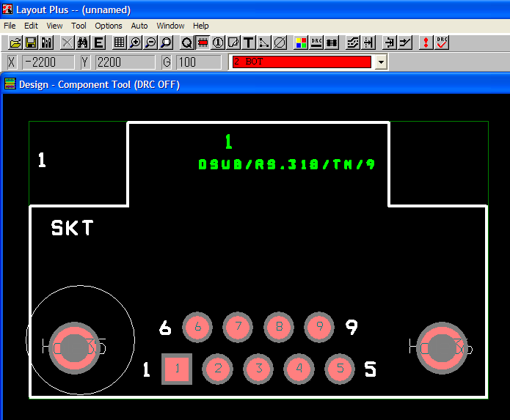Select the Shove track mode icon
Viewport: 510px width, 420px height.
[368, 43]
